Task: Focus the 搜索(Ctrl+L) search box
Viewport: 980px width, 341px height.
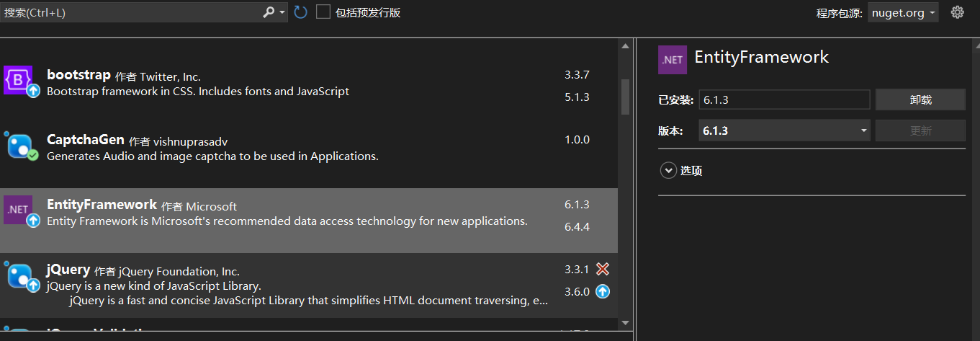Action: click(131, 12)
